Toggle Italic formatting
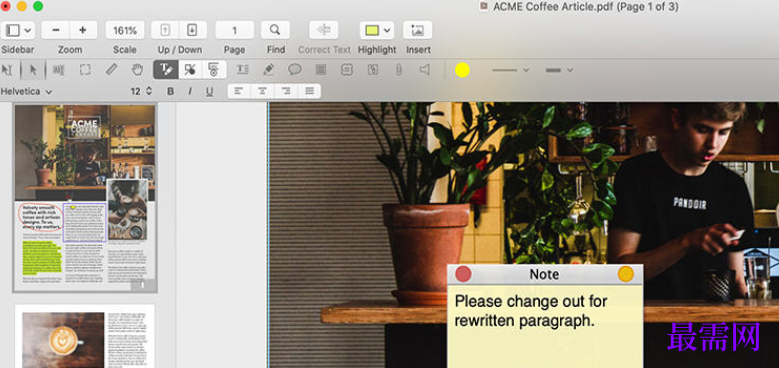Viewport: 779px width, 368px height. pyautogui.click(x=189, y=91)
